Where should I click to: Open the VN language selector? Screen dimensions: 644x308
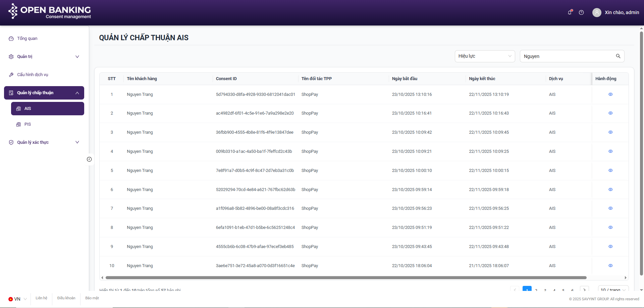point(17,299)
